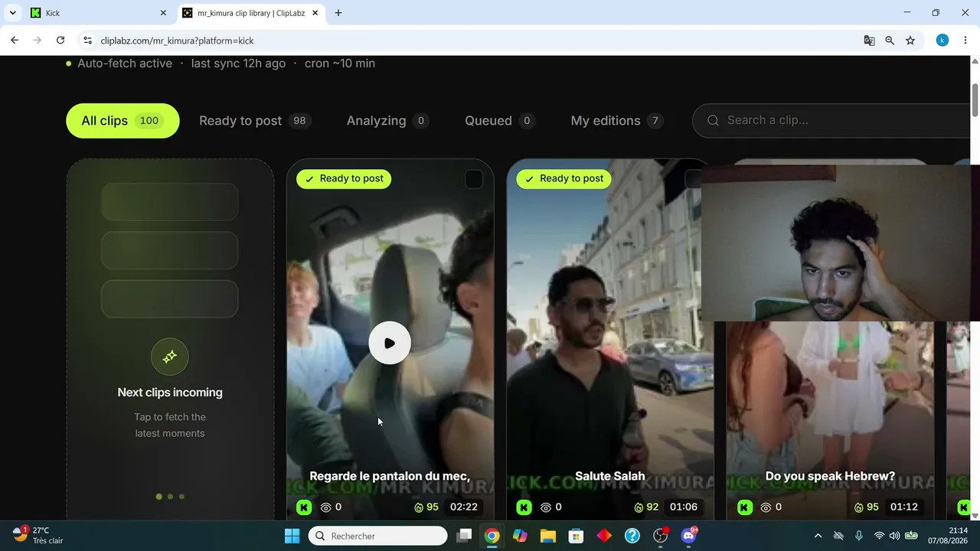Click the taskbar Rechercher search box

378,536
